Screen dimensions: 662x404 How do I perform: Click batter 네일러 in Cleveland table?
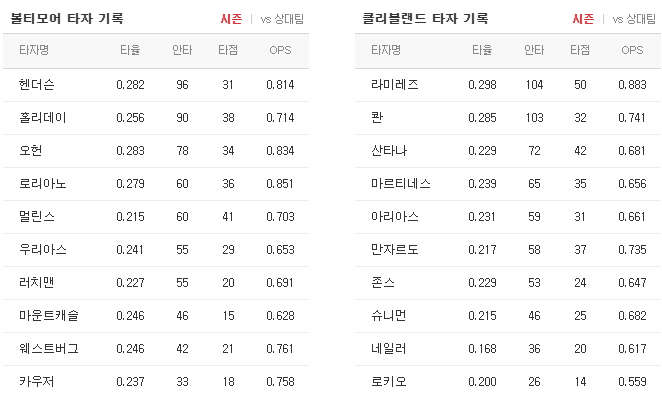pyautogui.click(x=388, y=349)
